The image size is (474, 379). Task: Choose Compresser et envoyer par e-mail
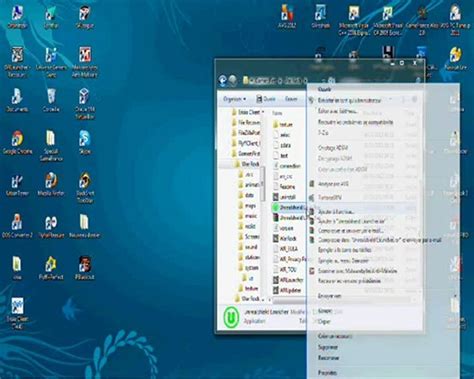tap(351, 230)
